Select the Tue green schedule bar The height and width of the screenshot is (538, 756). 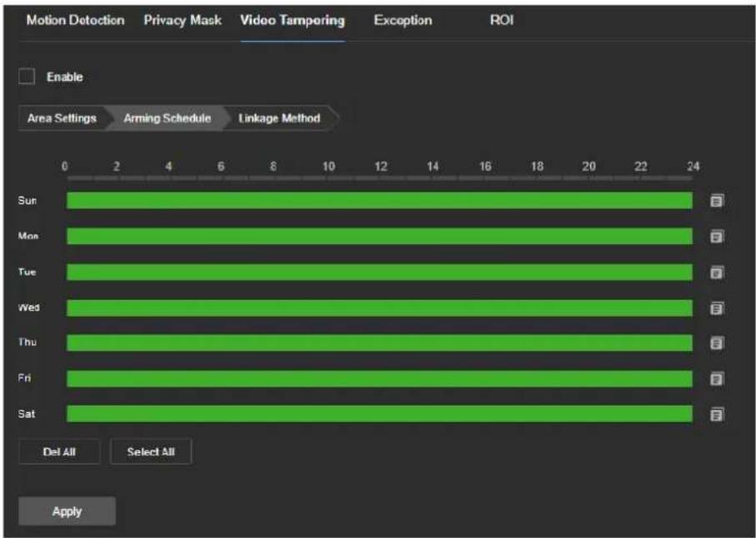click(x=379, y=272)
